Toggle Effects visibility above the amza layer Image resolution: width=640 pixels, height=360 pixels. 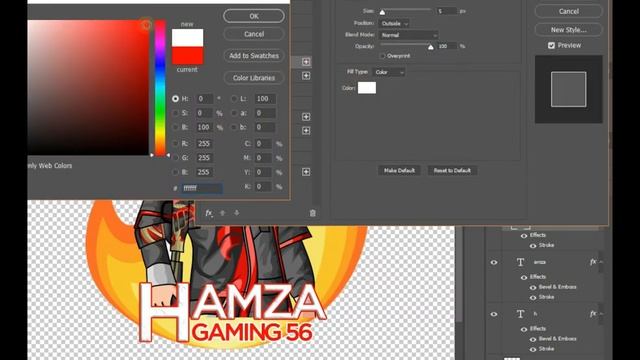pyautogui.click(x=524, y=236)
